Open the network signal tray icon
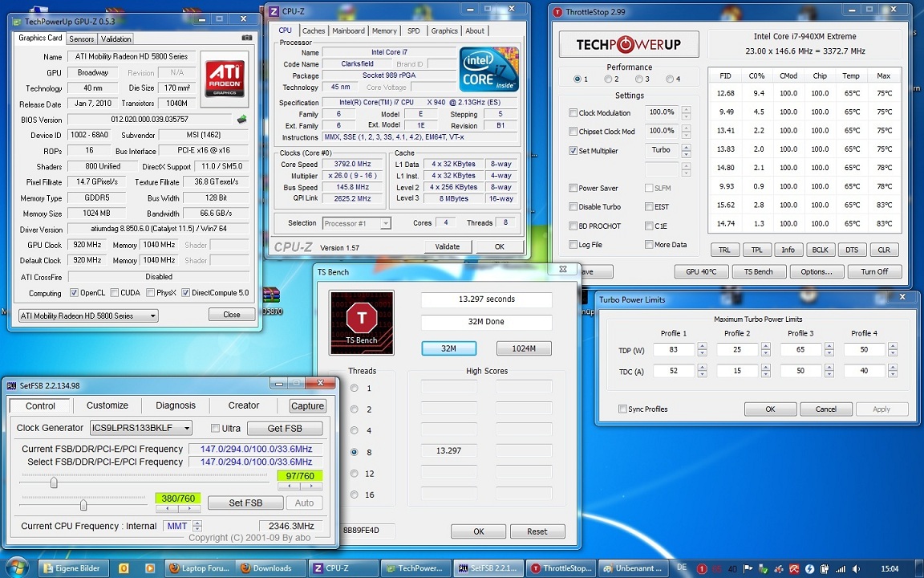 click(841, 568)
